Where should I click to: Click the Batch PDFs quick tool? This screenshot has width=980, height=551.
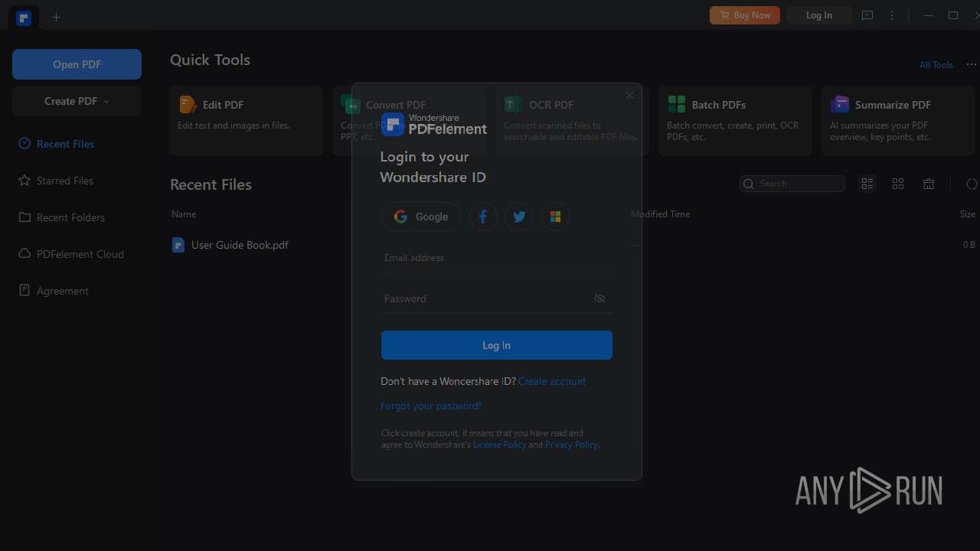pyautogui.click(x=735, y=121)
